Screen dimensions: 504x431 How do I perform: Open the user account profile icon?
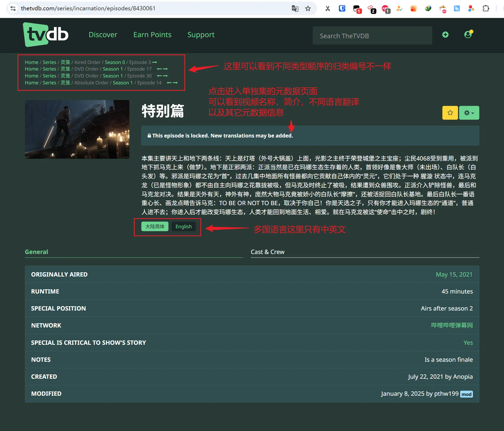468,35
